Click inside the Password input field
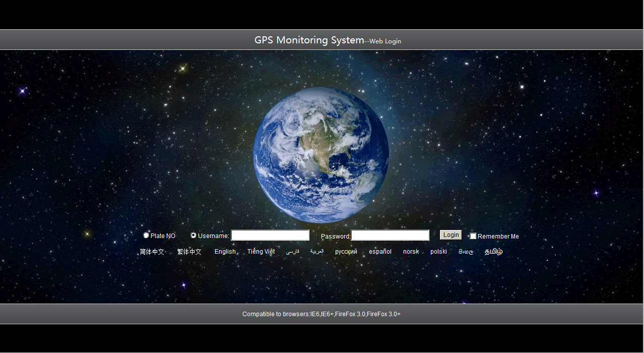Viewport: 644px width, 353px height. [390, 234]
